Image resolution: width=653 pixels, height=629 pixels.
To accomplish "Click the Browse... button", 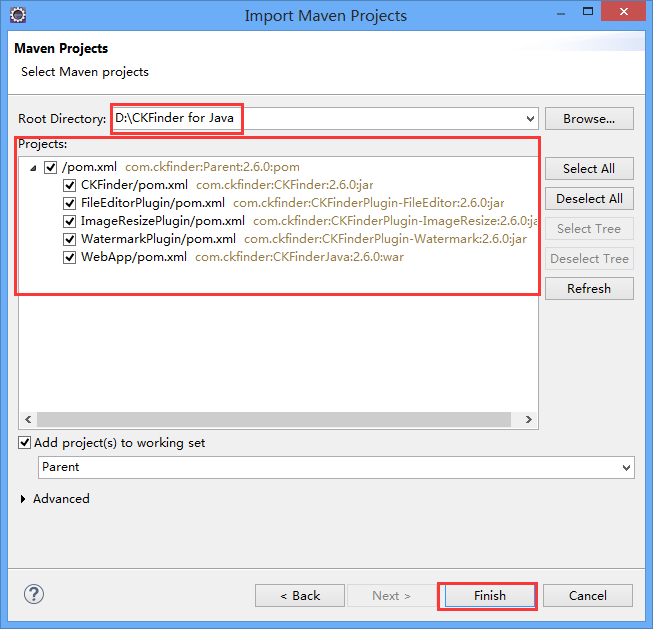I will point(589,119).
